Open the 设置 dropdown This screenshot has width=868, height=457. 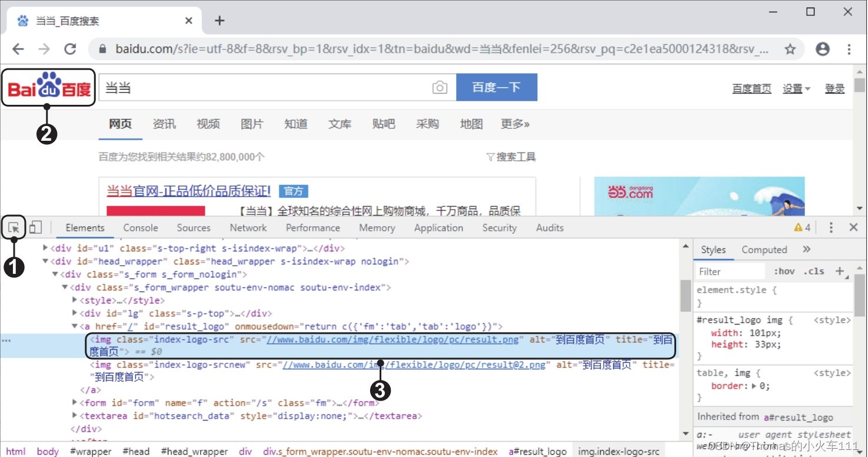pos(796,89)
